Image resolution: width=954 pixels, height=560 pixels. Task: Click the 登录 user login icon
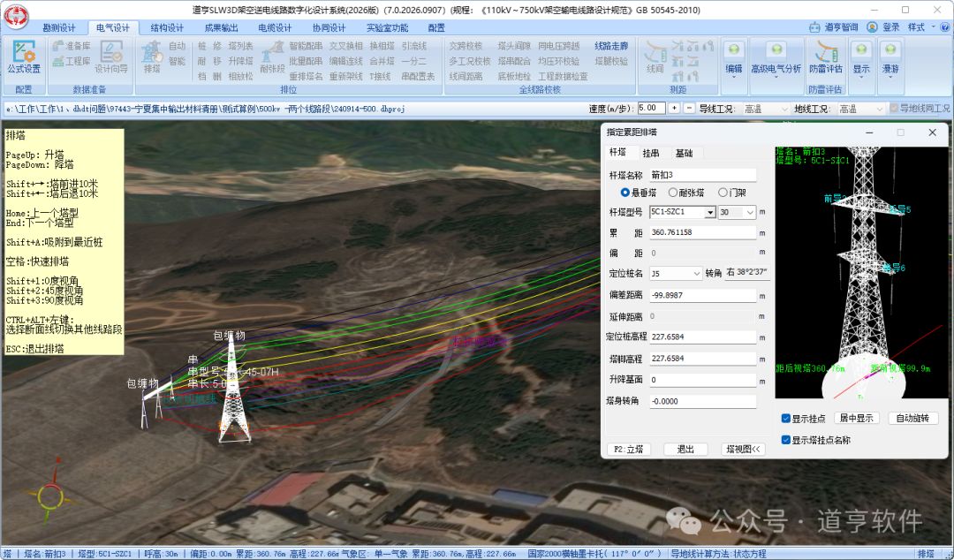click(873, 27)
